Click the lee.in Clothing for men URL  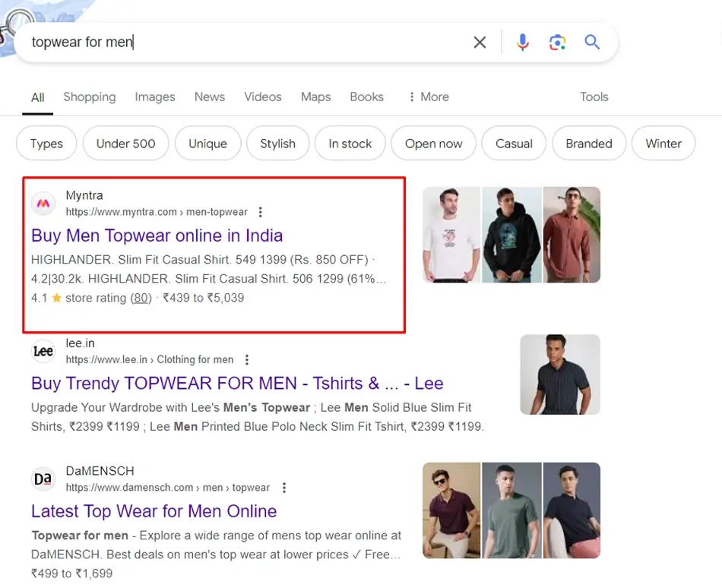[x=150, y=360]
